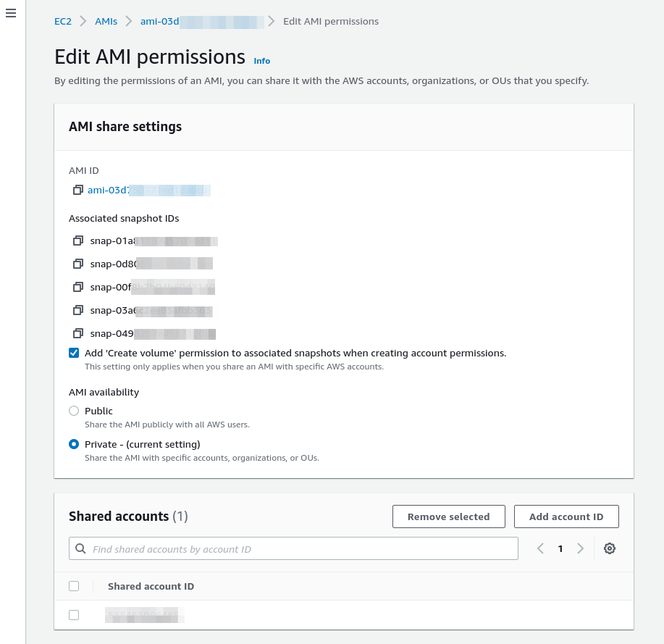Copy snapshot ID snap-00f using copy icon
The image size is (664, 644).
(78, 287)
